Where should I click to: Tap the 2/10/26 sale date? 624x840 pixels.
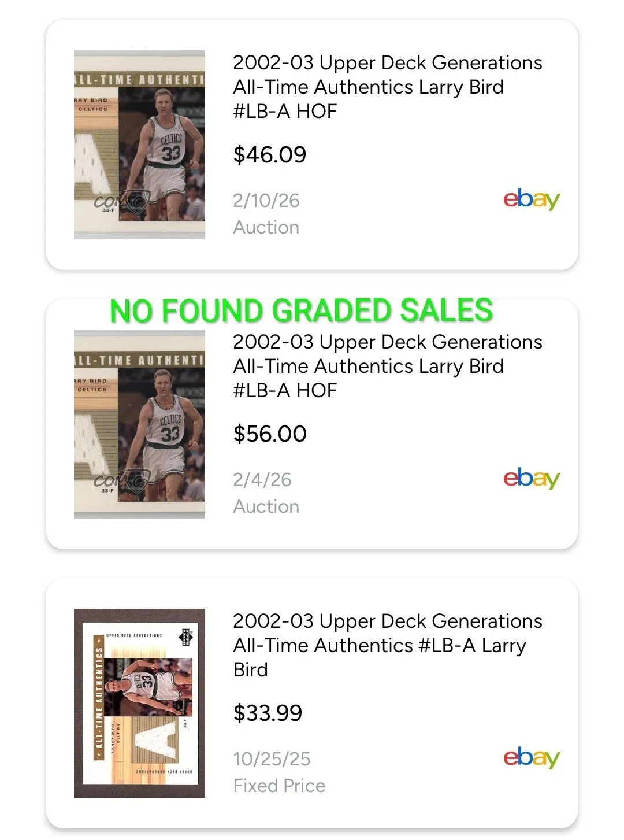pos(266,201)
